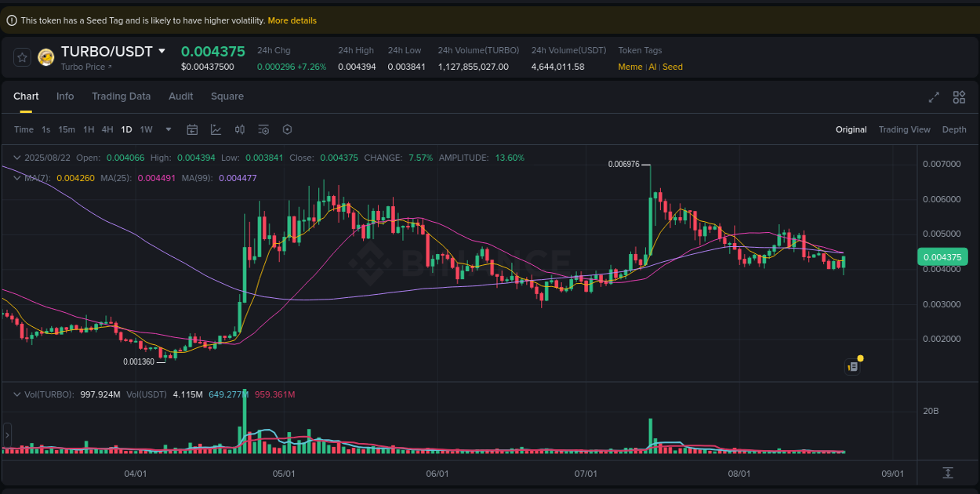Collapse the OHLC info row chevron
Screen dimensions: 980x494
(16, 158)
